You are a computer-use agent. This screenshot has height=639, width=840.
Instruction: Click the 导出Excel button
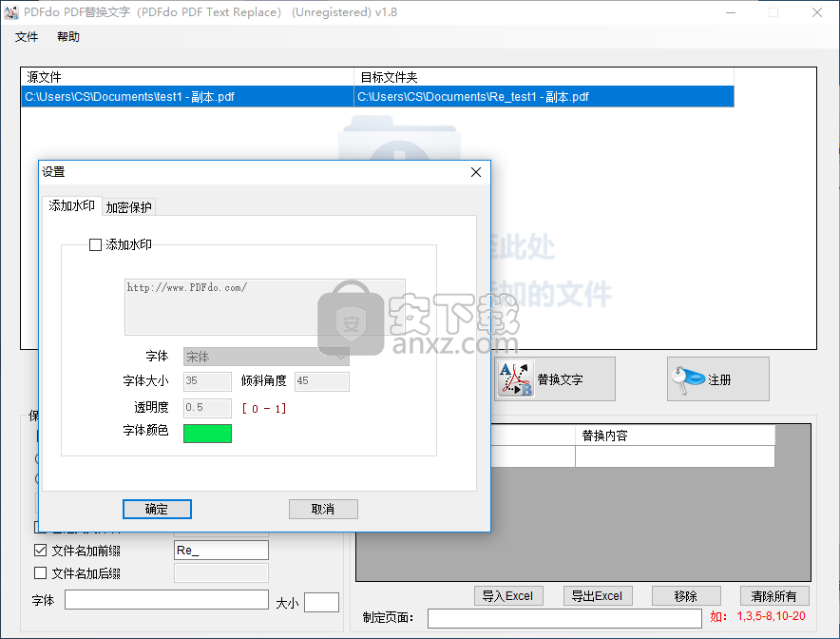point(598,596)
